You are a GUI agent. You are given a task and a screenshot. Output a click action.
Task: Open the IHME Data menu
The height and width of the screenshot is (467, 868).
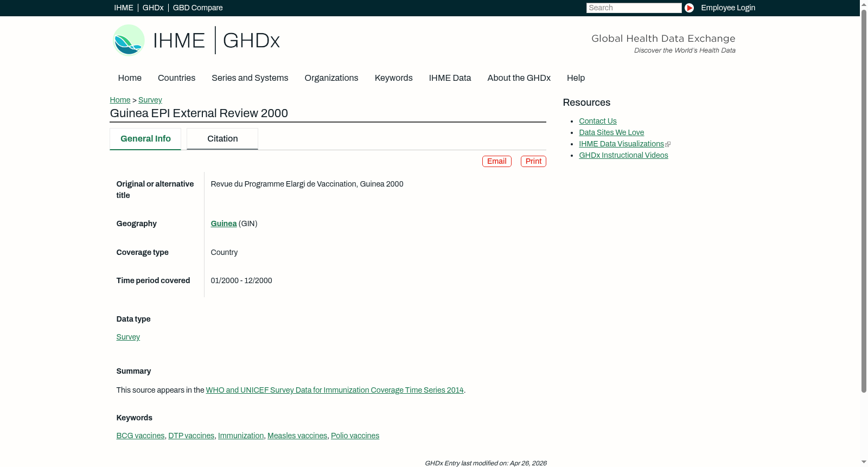click(x=450, y=78)
